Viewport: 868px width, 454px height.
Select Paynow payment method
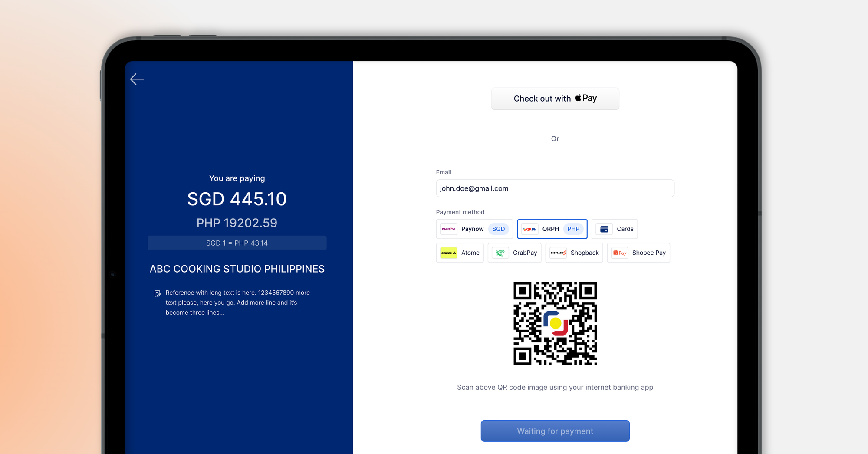coord(474,229)
